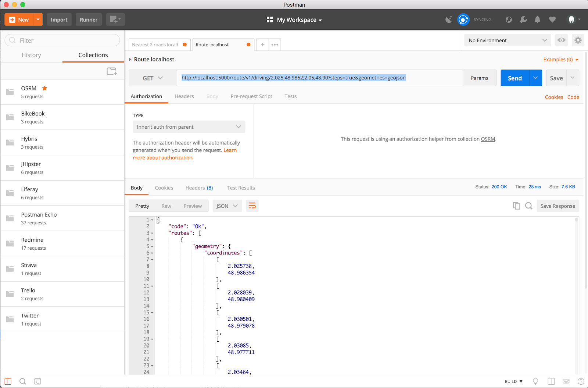Copy response body with the copy icon

516,206
